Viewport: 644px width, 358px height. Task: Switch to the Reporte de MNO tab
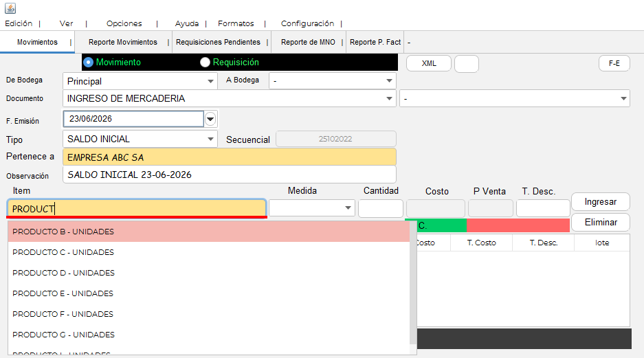(x=308, y=42)
